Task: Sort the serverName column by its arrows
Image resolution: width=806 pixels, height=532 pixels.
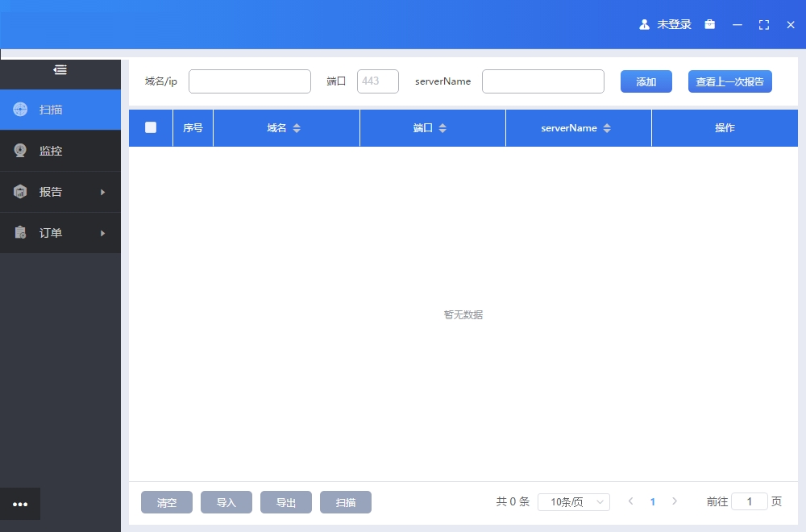Action: coord(607,128)
